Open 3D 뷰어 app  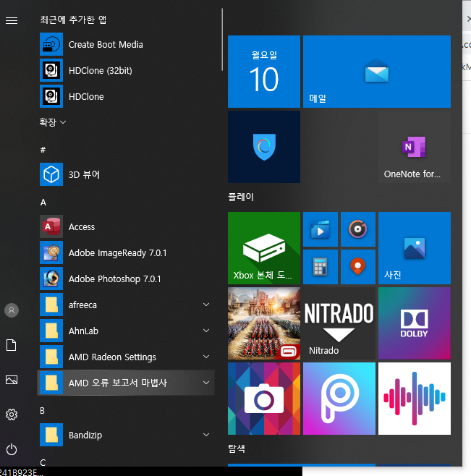[x=126, y=174]
